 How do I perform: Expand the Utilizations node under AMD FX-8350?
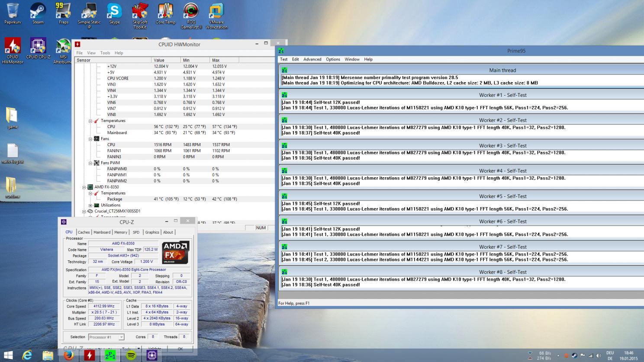click(x=90, y=205)
